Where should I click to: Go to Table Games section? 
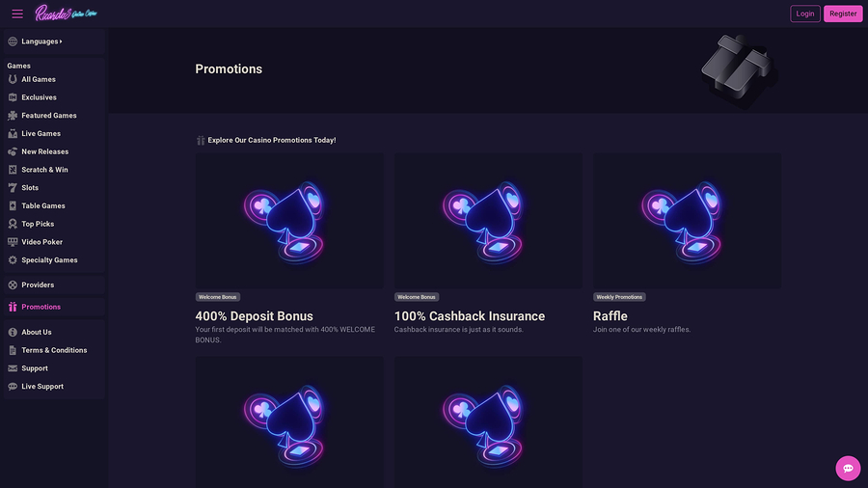43,205
